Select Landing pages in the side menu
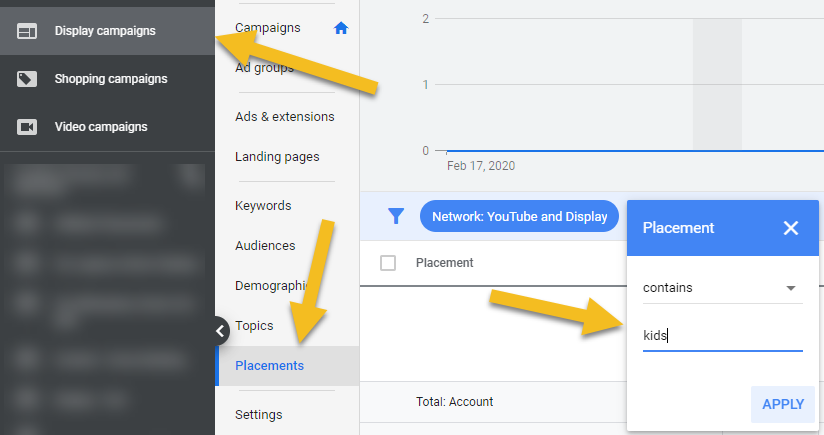 point(277,157)
